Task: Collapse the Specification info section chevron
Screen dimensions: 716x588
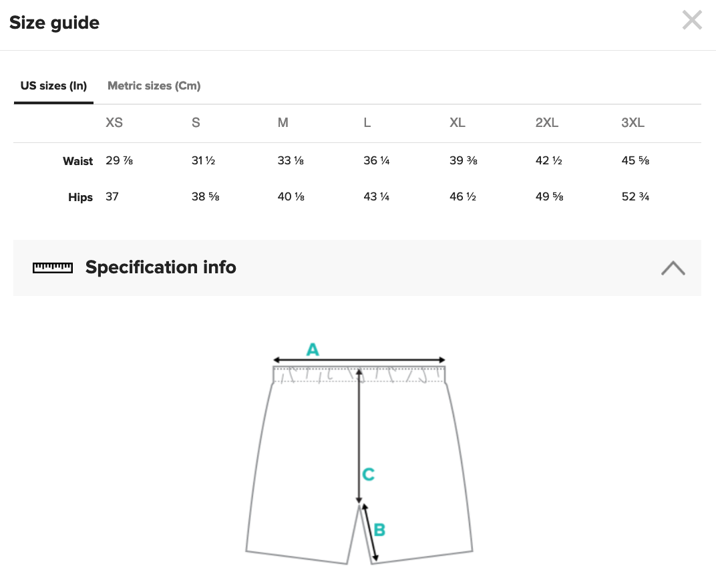Action: 673,268
